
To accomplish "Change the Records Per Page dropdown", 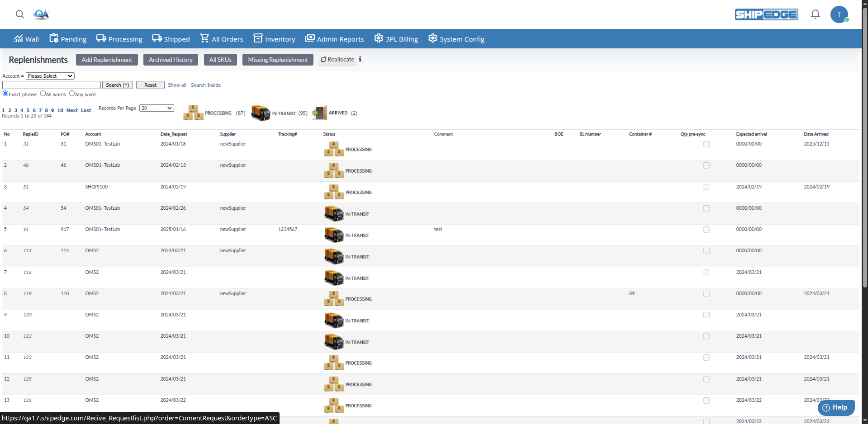I will (156, 108).
